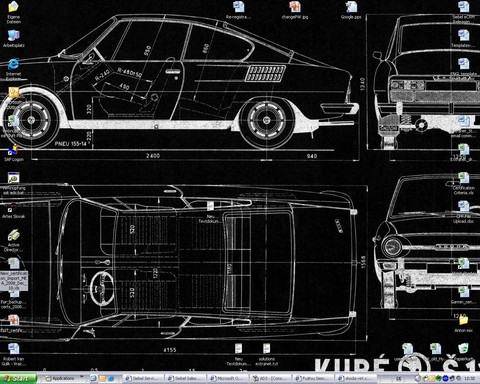Image resolution: width=480 pixels, height=384 pixels.
Task: Open the Active Directory shortcut icon
Action: 14,240
